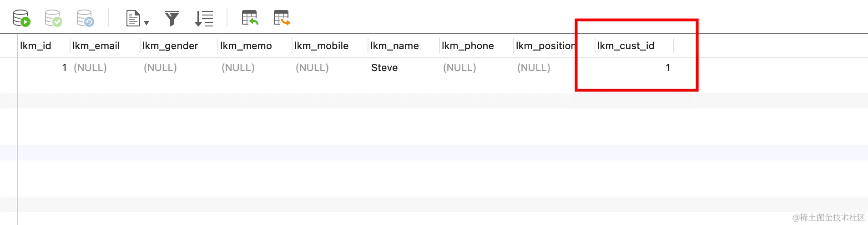Click the lkm_gender column header
868x225 pixels.
click(x=170, y=46)
